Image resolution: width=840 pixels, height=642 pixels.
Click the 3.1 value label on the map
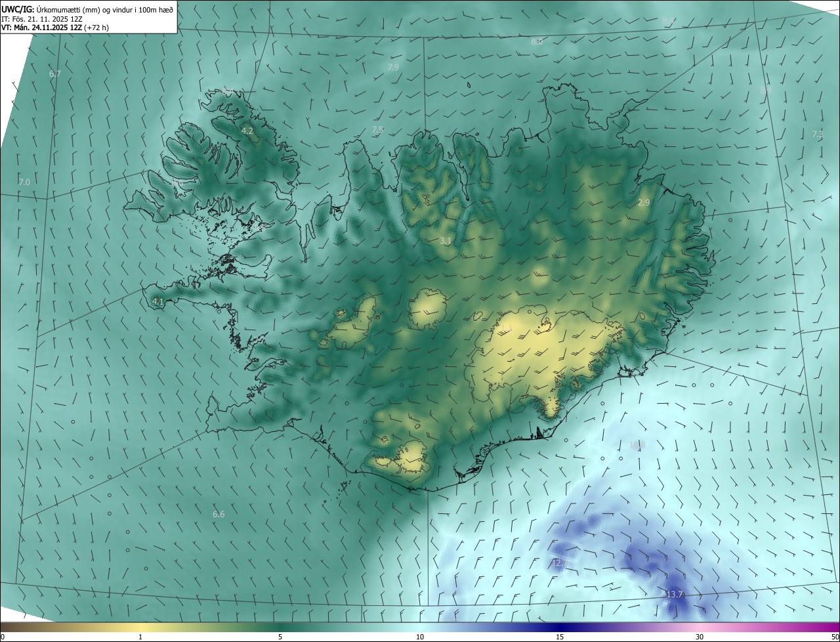(x=446, y=240)
